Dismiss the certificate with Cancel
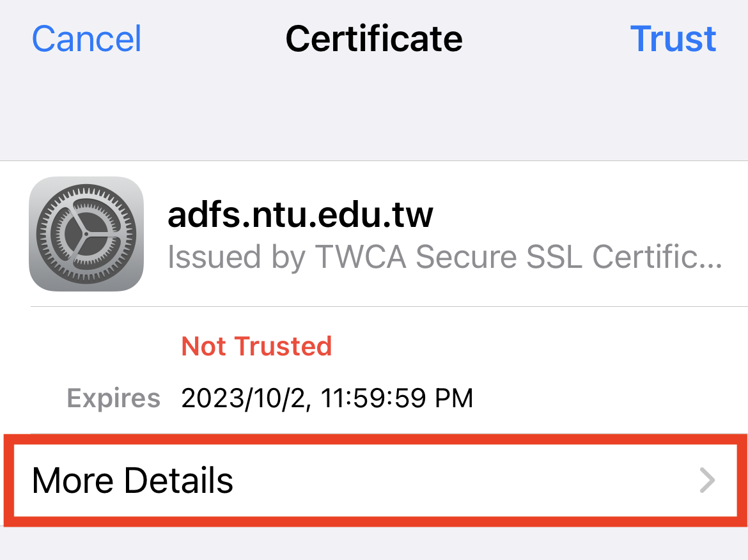The width and height of the screenshot is (748, 560). 86,38
